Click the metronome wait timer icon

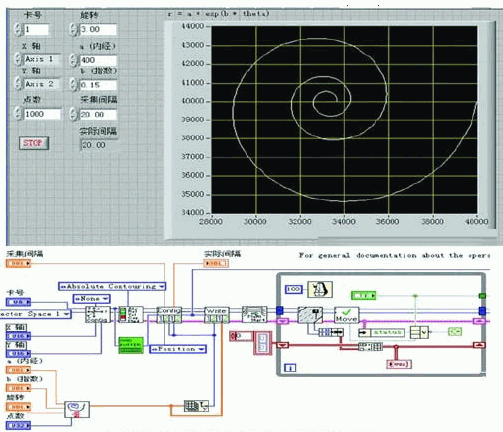click(320, 289)
